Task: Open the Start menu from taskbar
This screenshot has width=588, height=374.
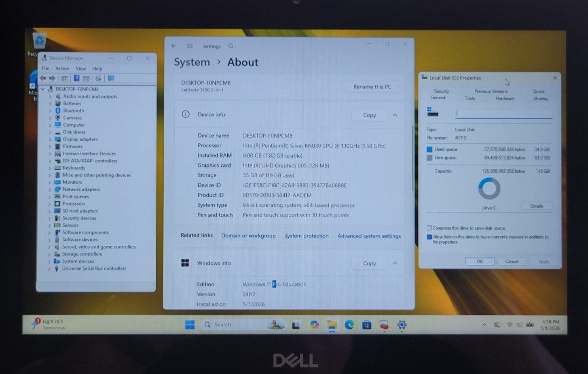Action: coord(190,325)
